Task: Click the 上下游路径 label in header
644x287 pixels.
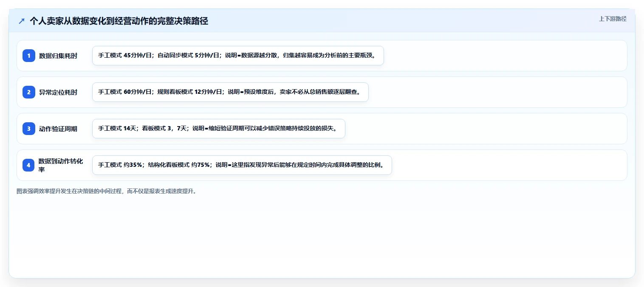Action: point(613,19)
